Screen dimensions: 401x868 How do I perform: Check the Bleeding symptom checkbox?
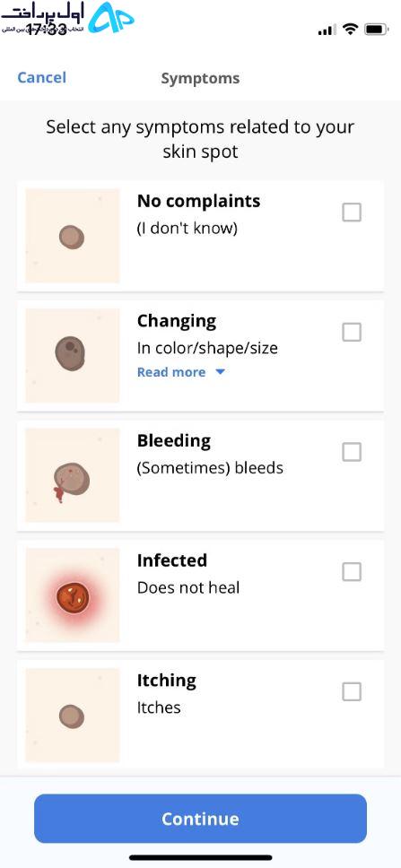pyautogui.click(x=352, y=452)
